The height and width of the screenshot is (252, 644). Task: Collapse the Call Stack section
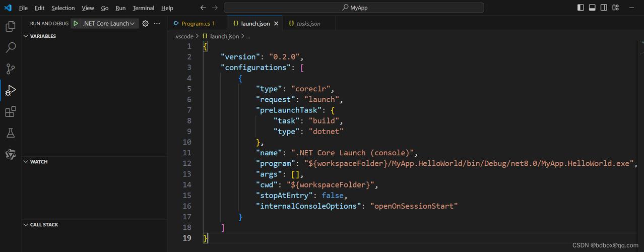click(94, 225)
